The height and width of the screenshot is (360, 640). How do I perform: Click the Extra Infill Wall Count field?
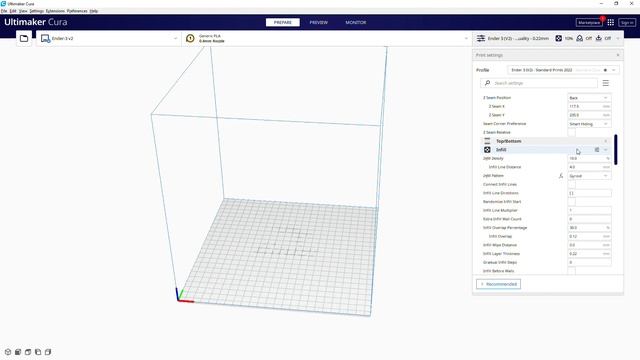pyautogui.click(x=589, y=219)
